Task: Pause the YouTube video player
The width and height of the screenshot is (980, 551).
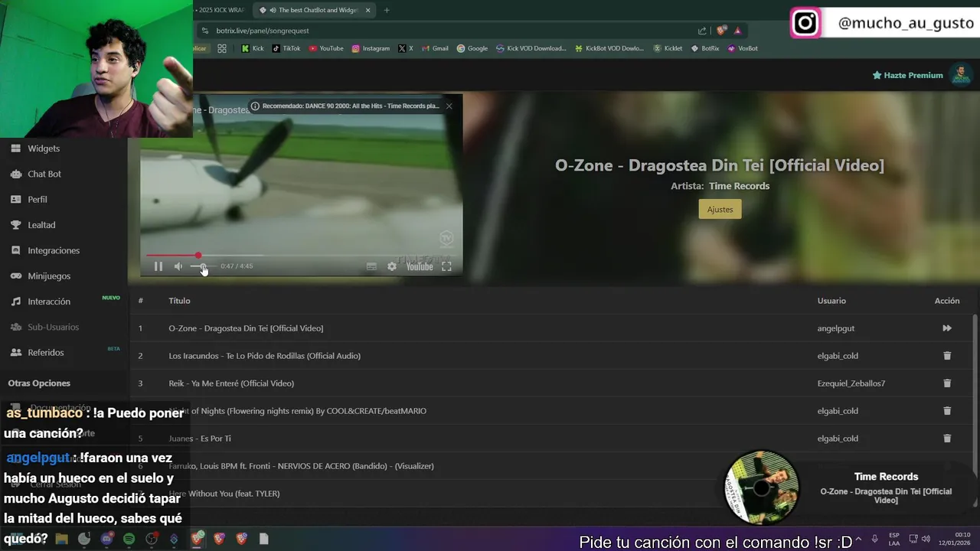Action: point(158,266)
